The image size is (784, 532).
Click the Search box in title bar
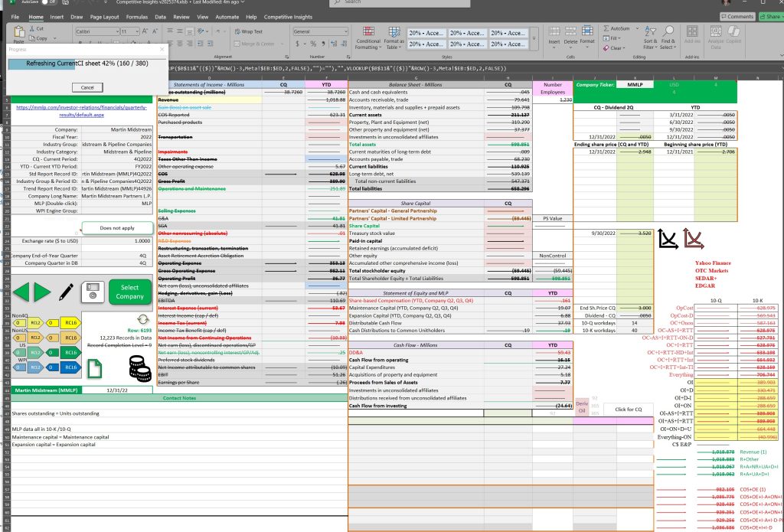tap(400, 2)
